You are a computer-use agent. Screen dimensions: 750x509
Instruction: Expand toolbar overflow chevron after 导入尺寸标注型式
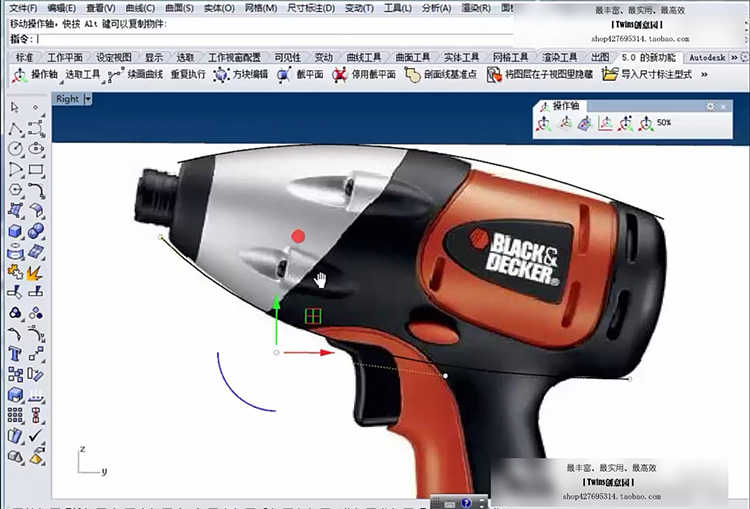704,75
